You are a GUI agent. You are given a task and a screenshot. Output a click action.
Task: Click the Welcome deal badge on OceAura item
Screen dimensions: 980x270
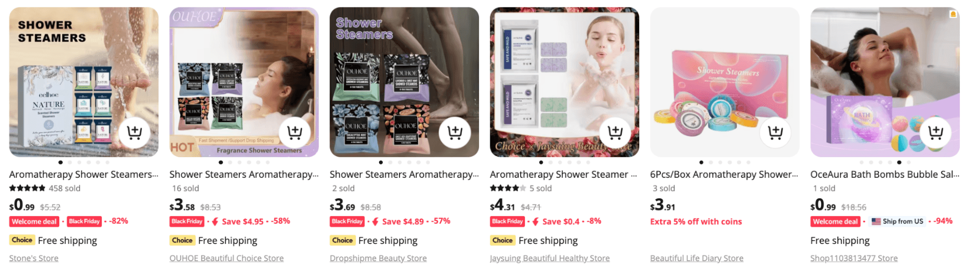click(x=835, y=221)
